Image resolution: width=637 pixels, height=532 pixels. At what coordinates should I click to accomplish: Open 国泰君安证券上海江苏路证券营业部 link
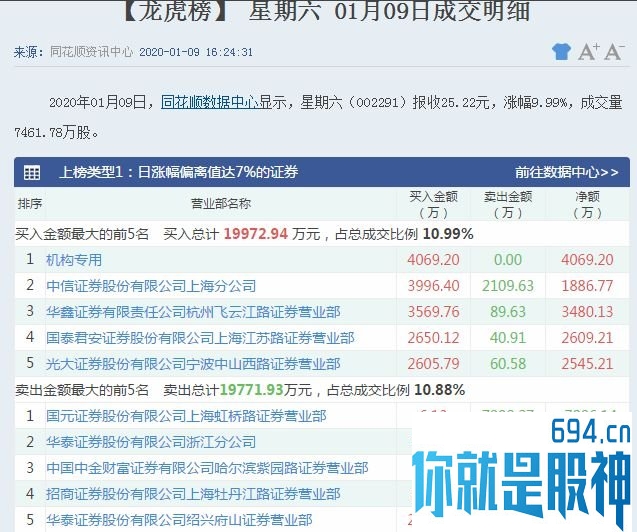click(200, 338)
